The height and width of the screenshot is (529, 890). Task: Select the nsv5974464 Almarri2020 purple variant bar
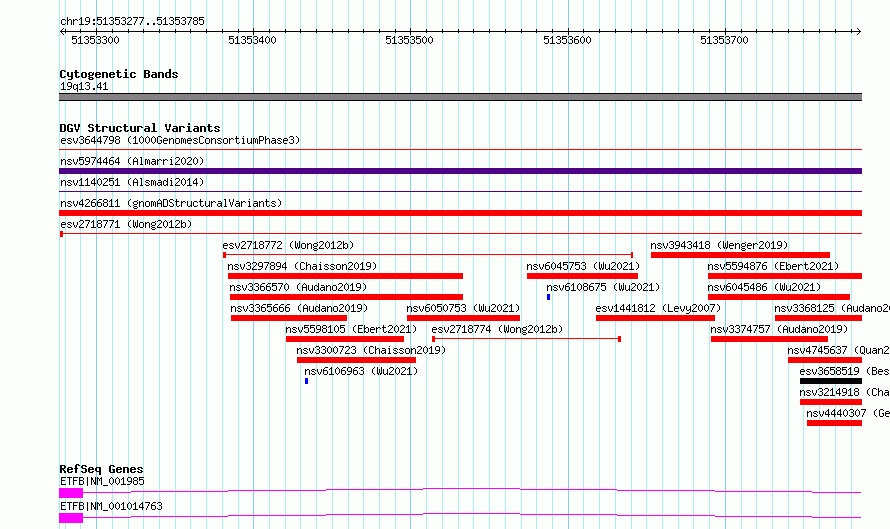(x=460, y=171)
